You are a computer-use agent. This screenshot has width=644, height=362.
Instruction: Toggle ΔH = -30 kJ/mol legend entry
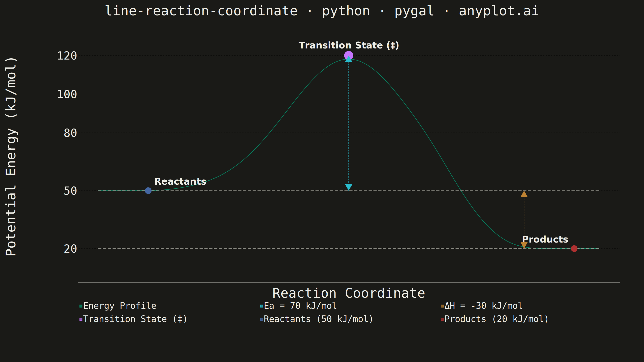482,306
